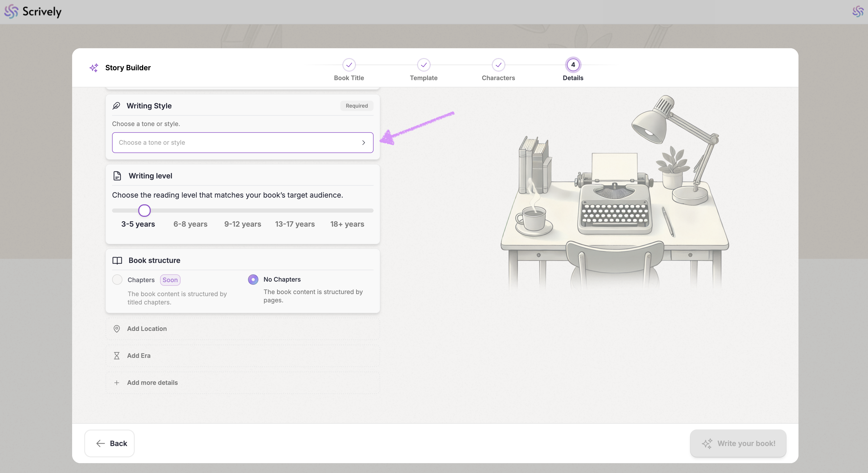The width and height of the screenshot is (868, 473).
Task: Click the Add Location pin icon
Action: point(116,329)
